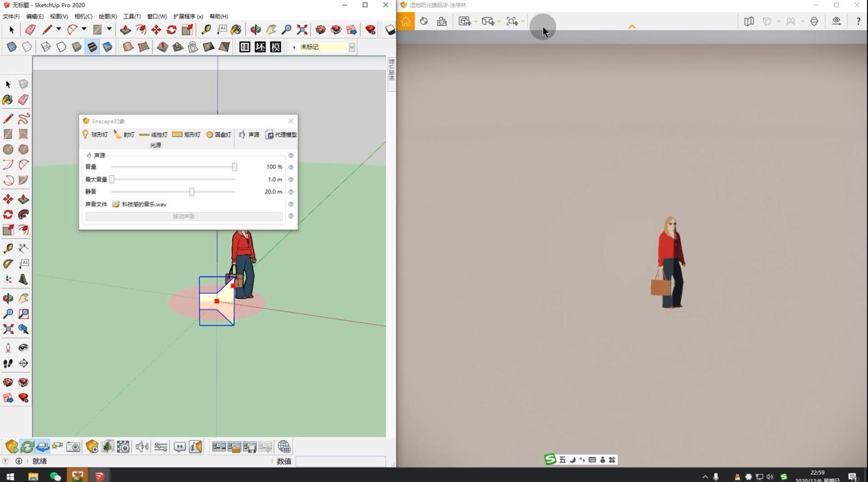Collapse Enscape toolbar with orange chevron
This screenshot has width=868, height=482.
[x=632, y=27]
